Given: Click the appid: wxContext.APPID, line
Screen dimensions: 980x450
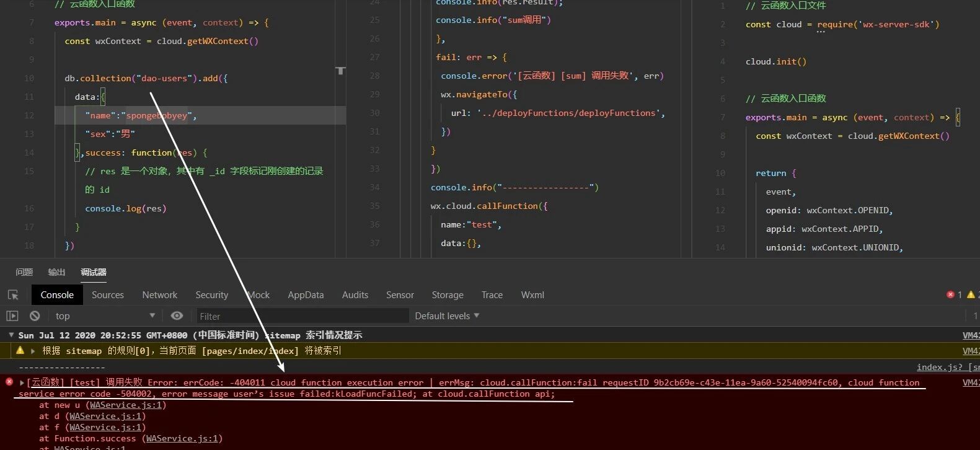Looking at the screenshot, I should [x=824, y=229].
